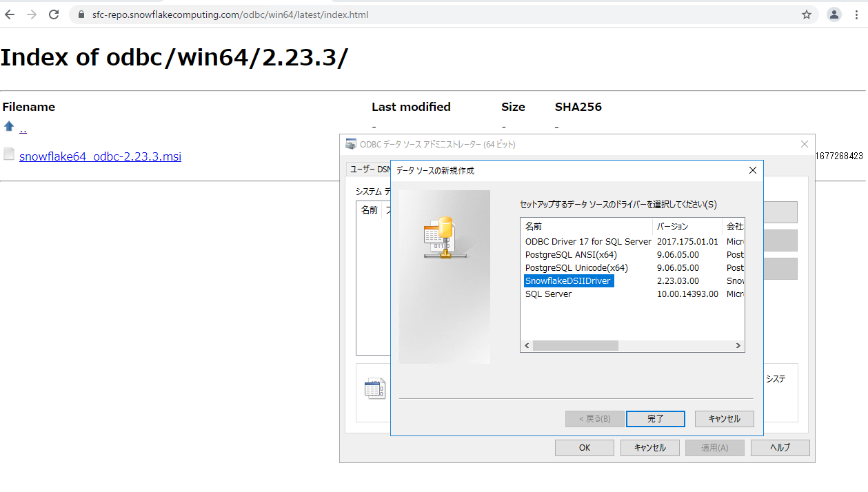The width and height of the screenshot is (868, 492).
Task: Select PostgreSQL Unicode(x64) driver row
Action: click(x=576, y=268)
